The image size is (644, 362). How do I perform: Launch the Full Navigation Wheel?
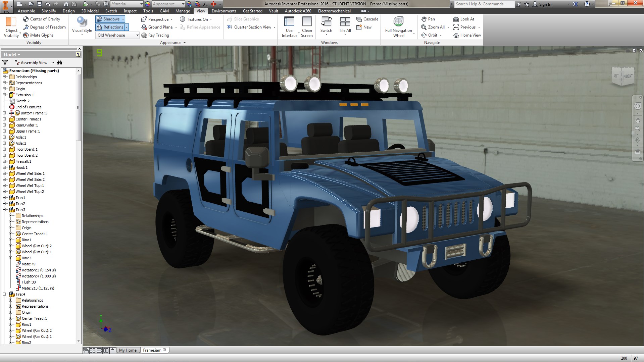click(399, 27)
